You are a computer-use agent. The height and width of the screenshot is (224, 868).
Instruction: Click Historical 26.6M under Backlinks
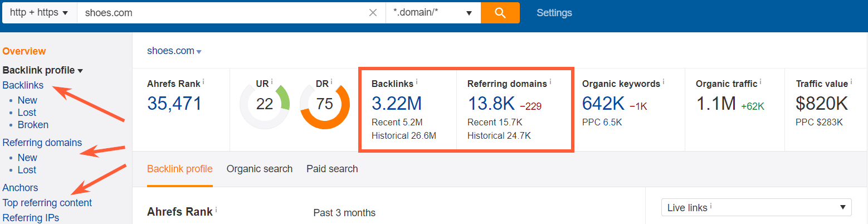404,135
